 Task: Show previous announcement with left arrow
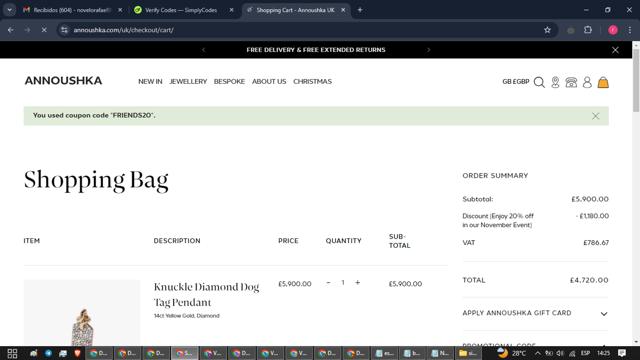click(x=203, y=50)
